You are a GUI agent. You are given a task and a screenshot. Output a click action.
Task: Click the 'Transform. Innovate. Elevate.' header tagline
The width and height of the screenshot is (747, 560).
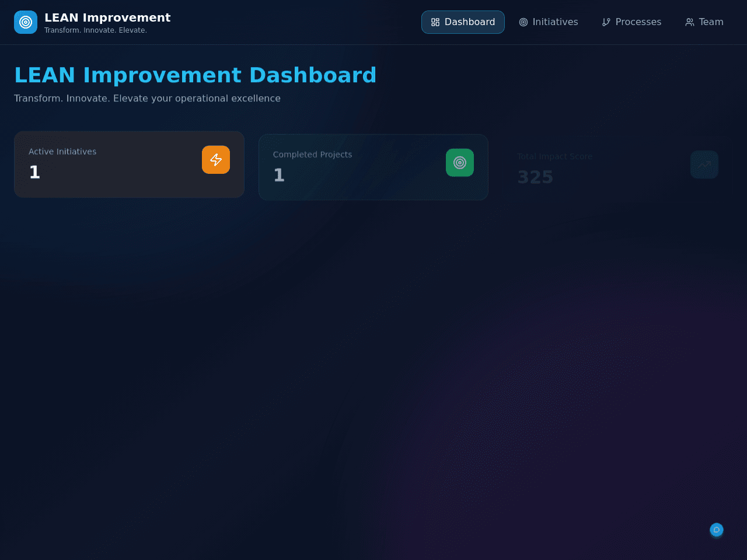click(x=96, y=30)
